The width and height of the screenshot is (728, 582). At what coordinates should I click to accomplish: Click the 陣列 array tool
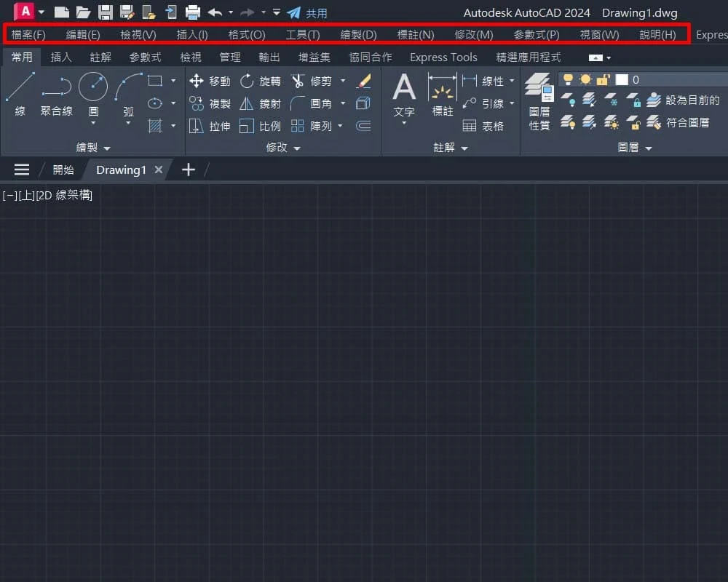(311, 126)
